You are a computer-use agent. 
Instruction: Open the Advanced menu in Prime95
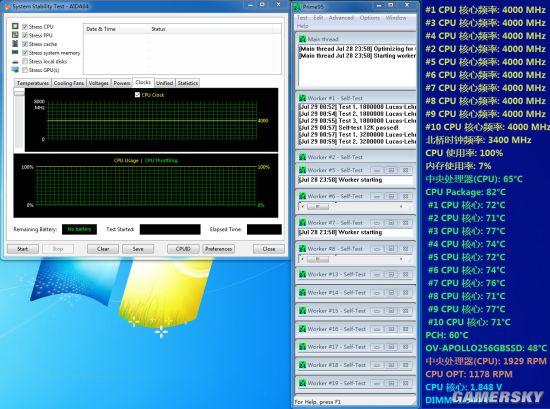click(341, 18)
